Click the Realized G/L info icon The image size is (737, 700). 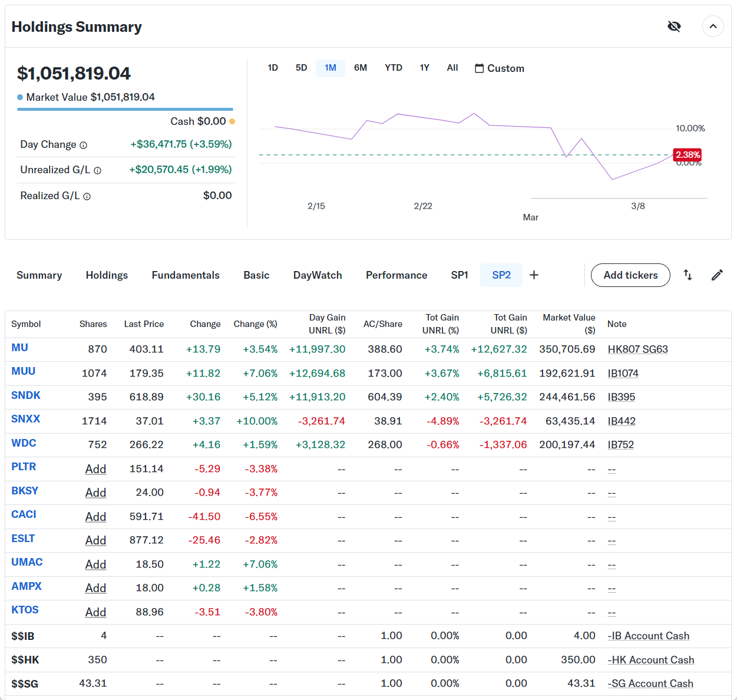coord(87,197)
